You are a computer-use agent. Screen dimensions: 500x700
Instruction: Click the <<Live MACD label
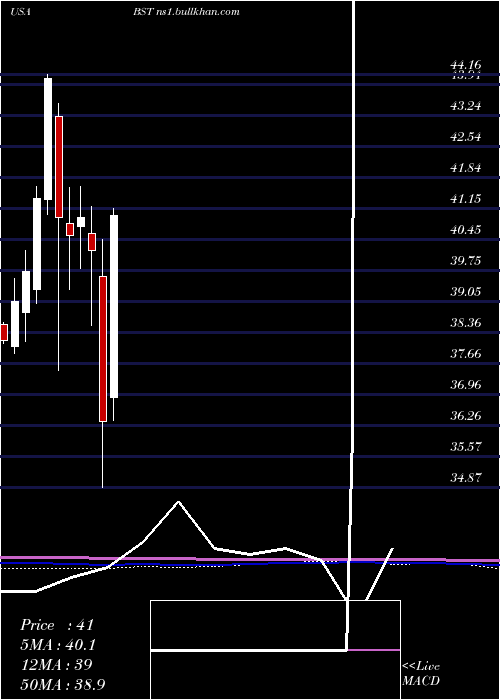point(421,674)
